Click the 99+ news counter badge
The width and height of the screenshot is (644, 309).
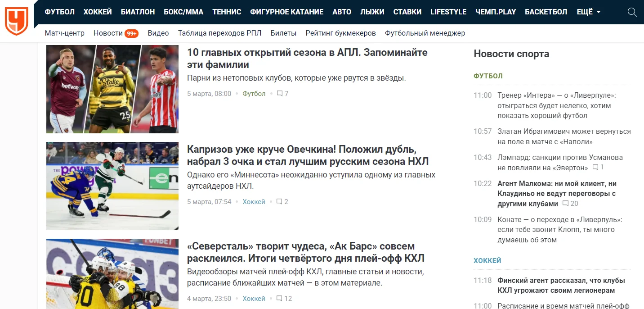coord(131,33)
